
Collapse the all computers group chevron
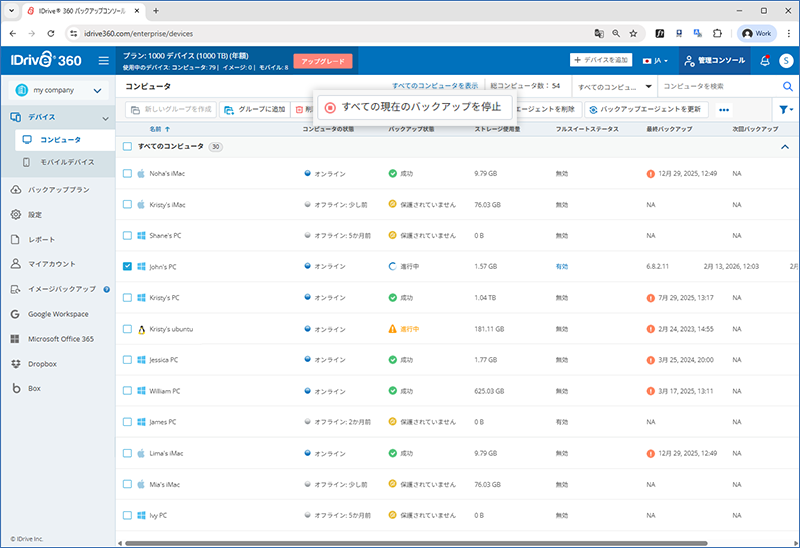785,147
